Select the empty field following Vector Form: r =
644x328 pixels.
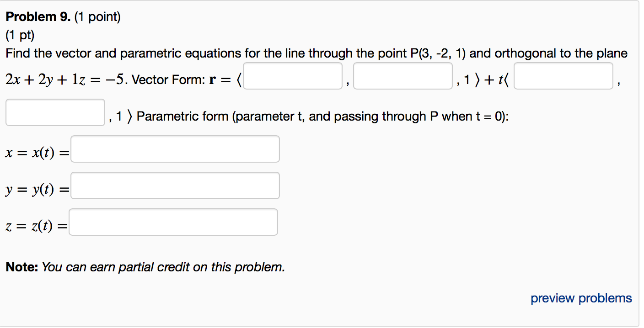coord(293,76)
